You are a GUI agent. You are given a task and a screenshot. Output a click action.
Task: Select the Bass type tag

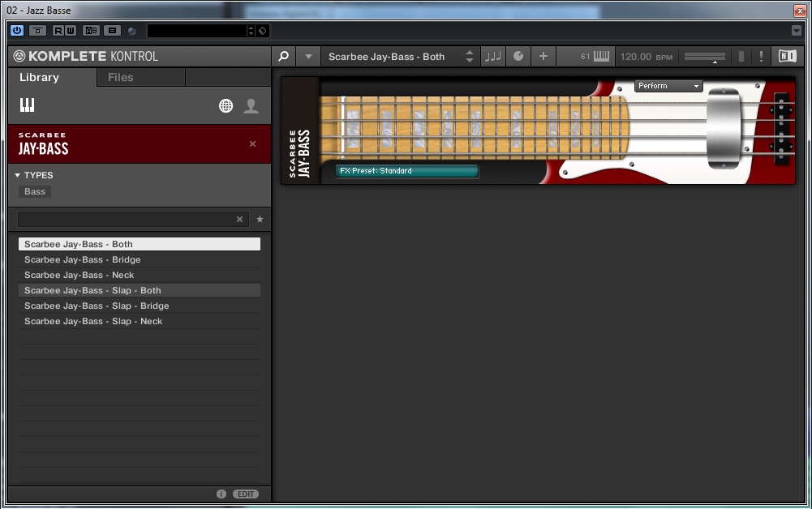(x=35, y=192)
